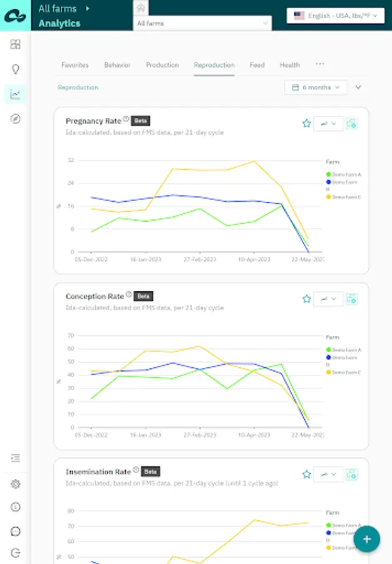Switch to the Behavior tab
This screenshot has width=392, height=564.
click(118, 65)
